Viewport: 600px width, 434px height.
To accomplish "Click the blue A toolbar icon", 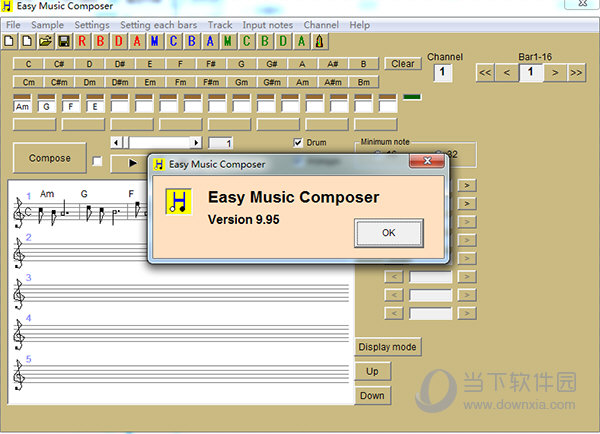I will pyautogui.click(x=210, y=41).
